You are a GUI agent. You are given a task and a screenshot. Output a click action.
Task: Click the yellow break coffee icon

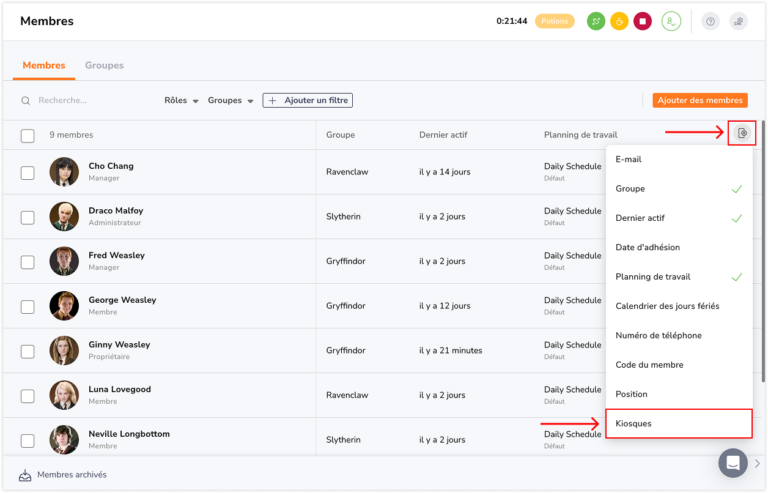pyautogui.click(x=619, y=21)
